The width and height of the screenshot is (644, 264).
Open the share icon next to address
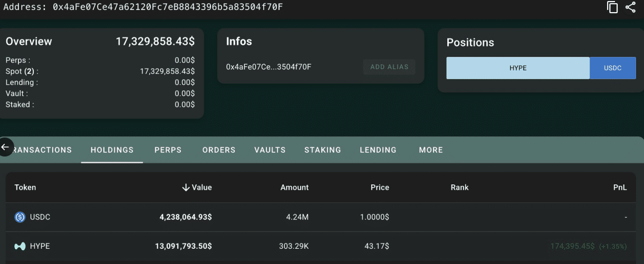click(630, 7)
